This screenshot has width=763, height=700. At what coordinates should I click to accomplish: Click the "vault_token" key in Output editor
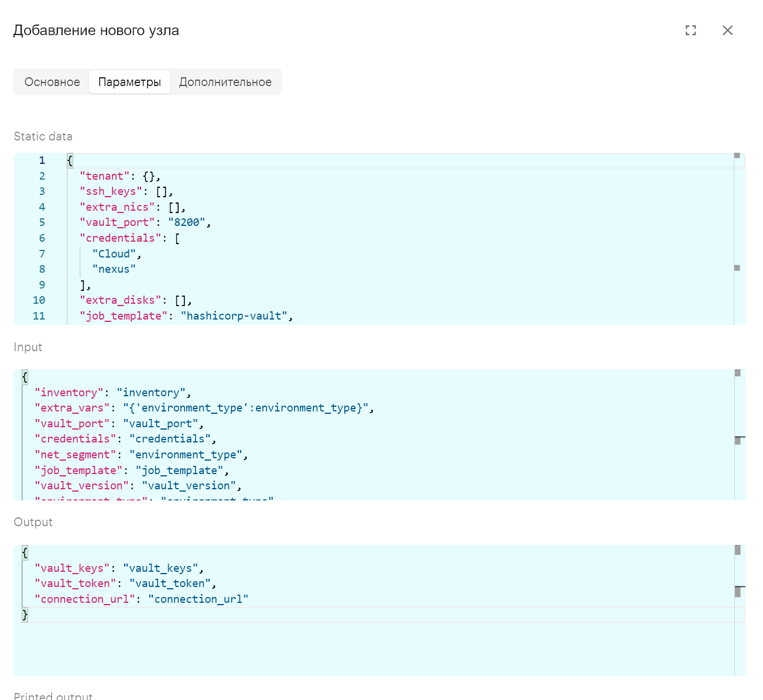click(x=76, y=584)
